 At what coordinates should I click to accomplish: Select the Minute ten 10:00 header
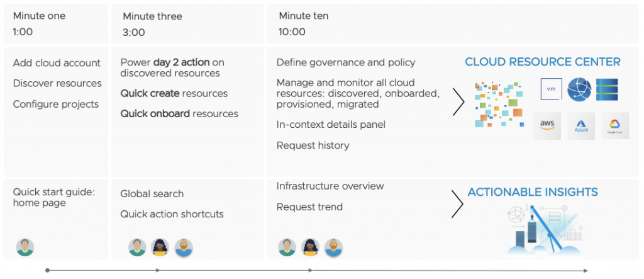click(x=303, y=24)
